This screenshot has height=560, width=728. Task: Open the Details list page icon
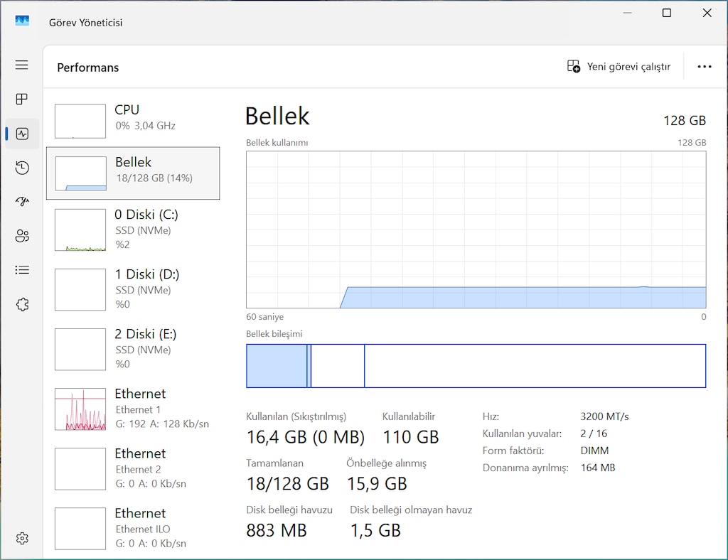click(22, 270)
